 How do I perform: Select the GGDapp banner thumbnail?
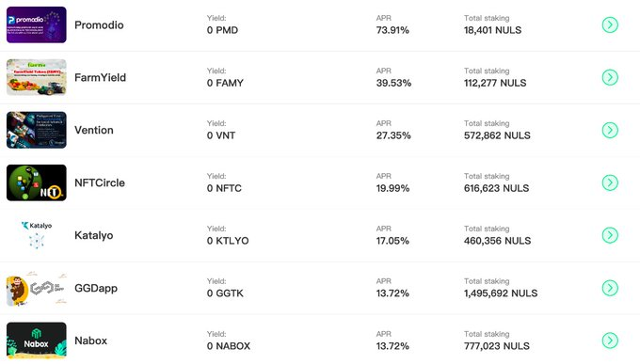coord(37,288)
